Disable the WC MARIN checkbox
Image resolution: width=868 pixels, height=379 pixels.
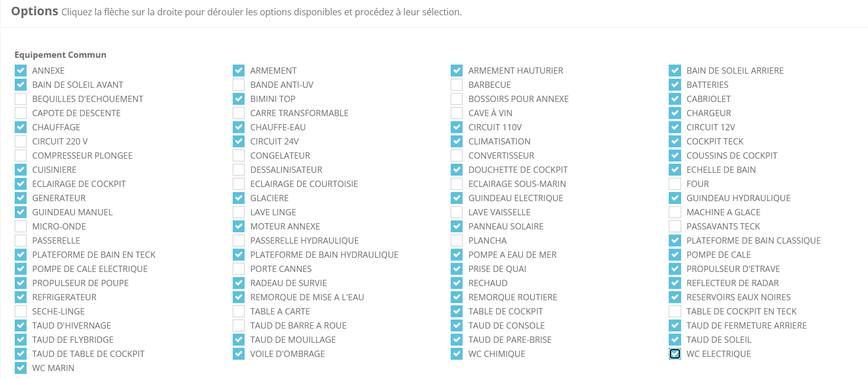[21, 368]
